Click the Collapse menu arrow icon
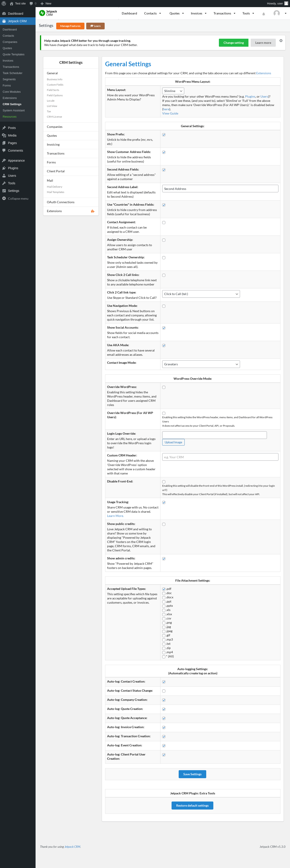This screenshot has width=290, height=868. (x=4, y=199)
